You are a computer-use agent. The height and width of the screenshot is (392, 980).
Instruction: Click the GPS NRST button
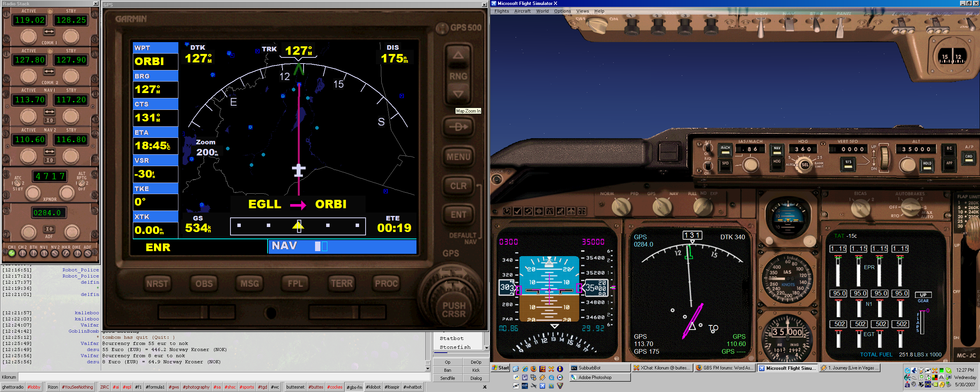pyautogui.click(x=157, y=284)
